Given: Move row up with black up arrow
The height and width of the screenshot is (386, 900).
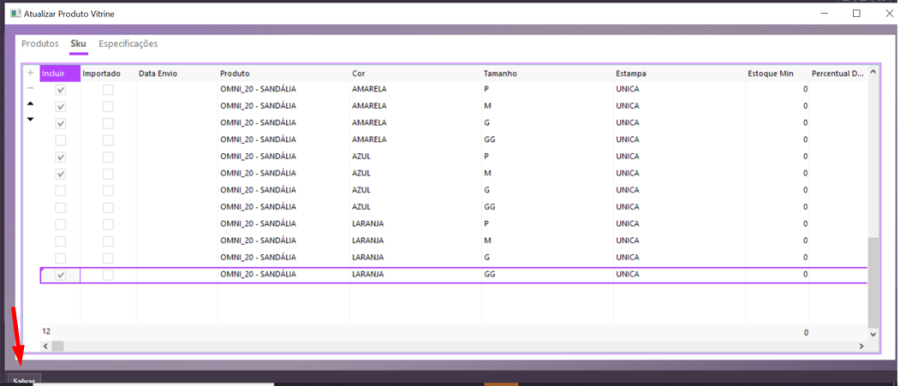Looking at the screenshot, I should (30, 104).
